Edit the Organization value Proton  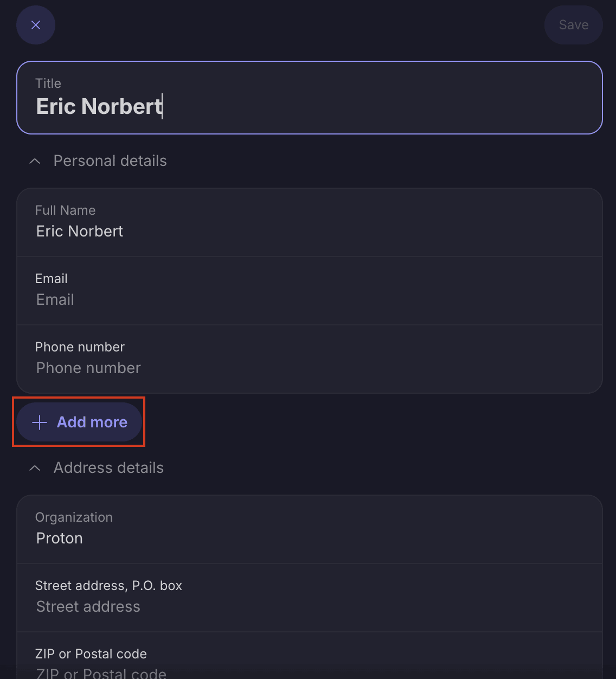[x=60, y=539]
